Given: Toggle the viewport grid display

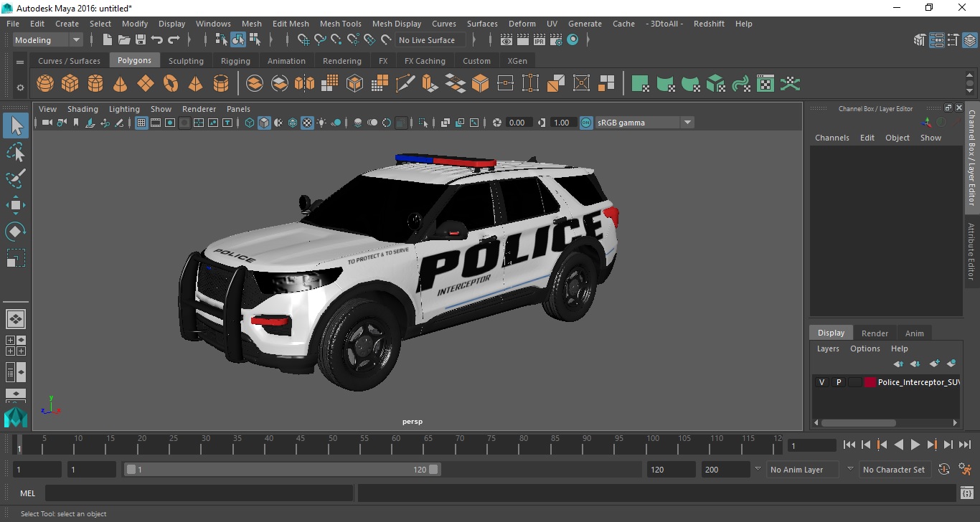Looking at the screenshot, I should pyautogui.click(x=141, y=123).
